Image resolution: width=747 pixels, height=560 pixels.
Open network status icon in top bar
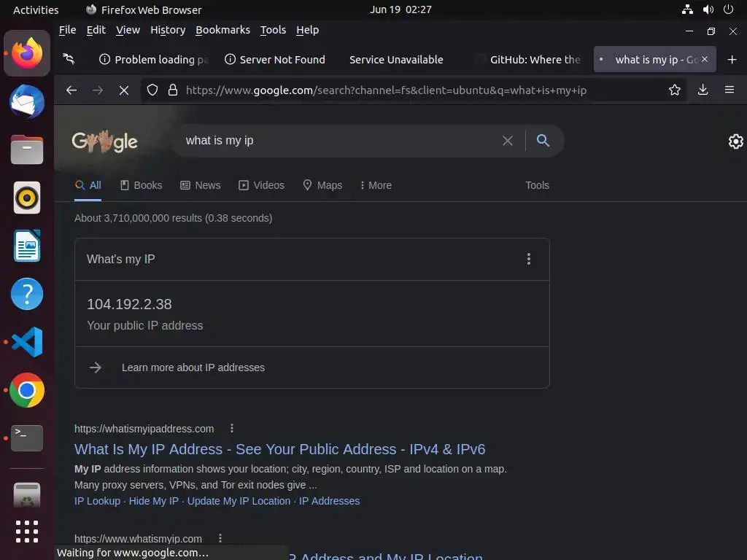pyautogui.click(x=687, y=9)
